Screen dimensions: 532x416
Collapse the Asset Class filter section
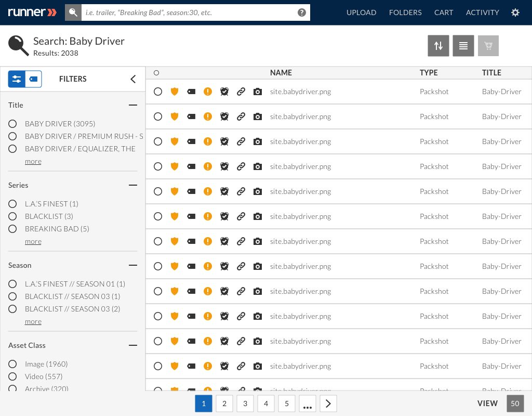pyautogui.click(x=133, y=345)
